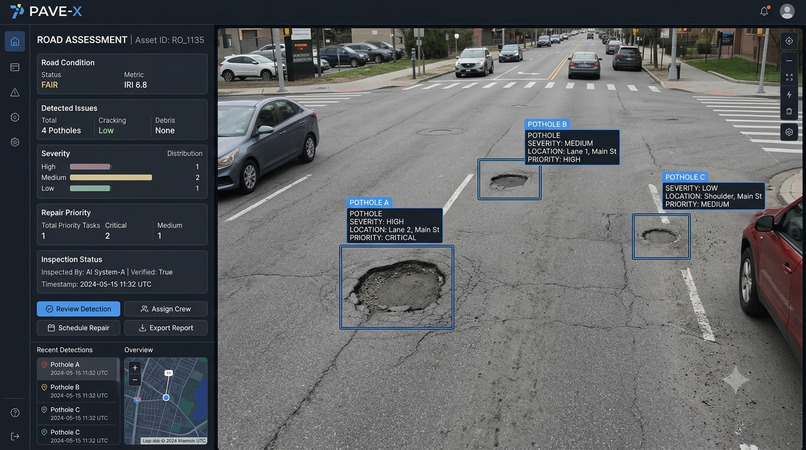The width and height of the screenshot is (806, 450).
Task: Click the Asset ID: RO_1135 text
Action: click(170, 40)
